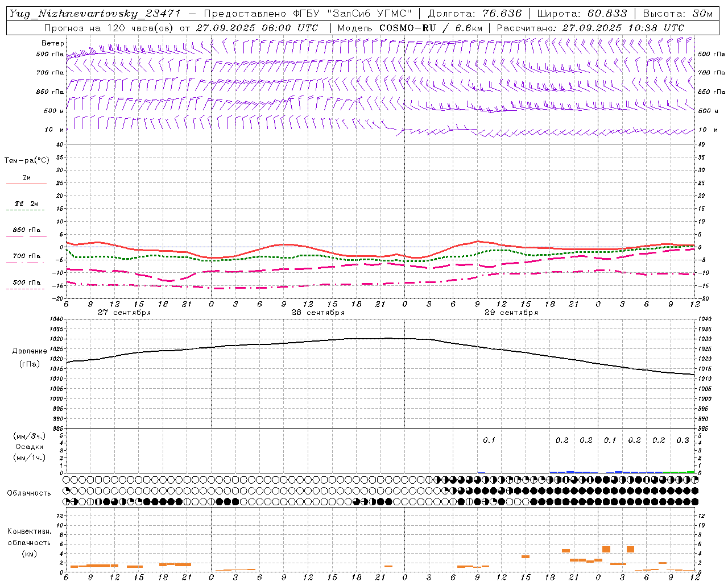Select the '(км)' unit of convective cloudiness
The width and height of the screenshot is (728, 582).
[30, 553]
